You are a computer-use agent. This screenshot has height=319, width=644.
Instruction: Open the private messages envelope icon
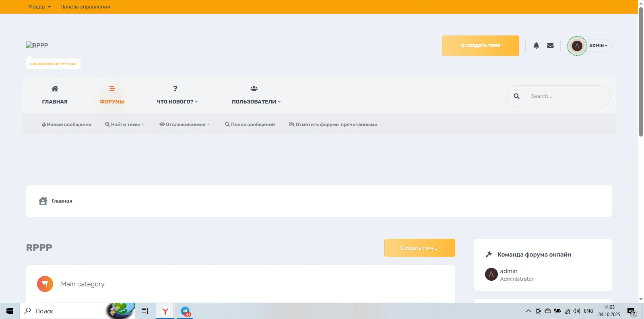pyautogui.click(x=550, y=46)
